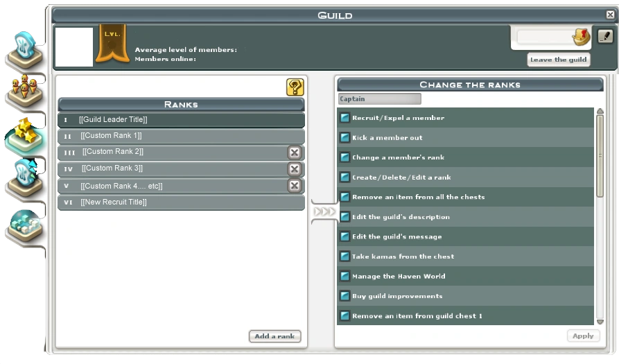Click the triple arrow transfer button
619x364 pixels.
324,211
